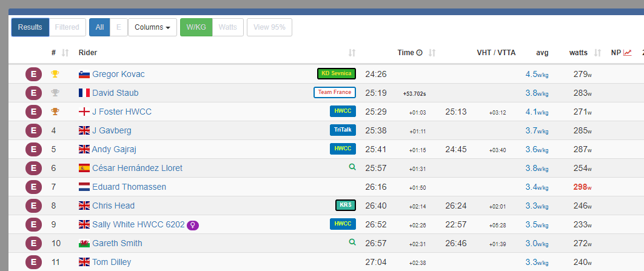Click the green search icon beside Gareth Smith
The image size is (644, 271).
[352, 243]
